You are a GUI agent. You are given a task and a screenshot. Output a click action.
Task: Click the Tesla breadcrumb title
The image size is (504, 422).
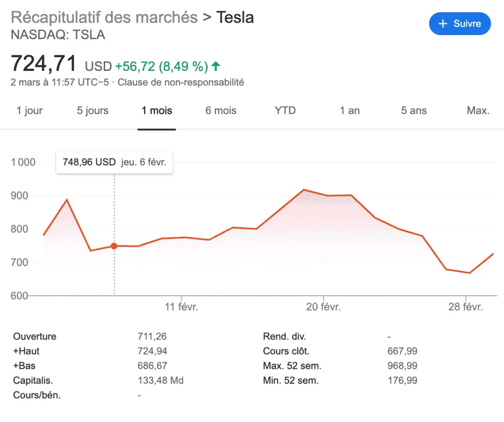[235, 16]
